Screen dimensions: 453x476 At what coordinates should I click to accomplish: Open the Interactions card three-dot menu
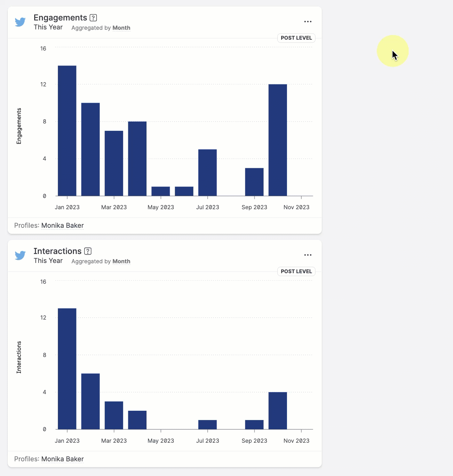point(308,255)
